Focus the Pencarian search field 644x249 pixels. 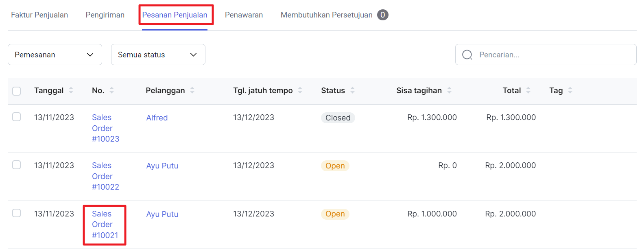click(x=546, y=55)
